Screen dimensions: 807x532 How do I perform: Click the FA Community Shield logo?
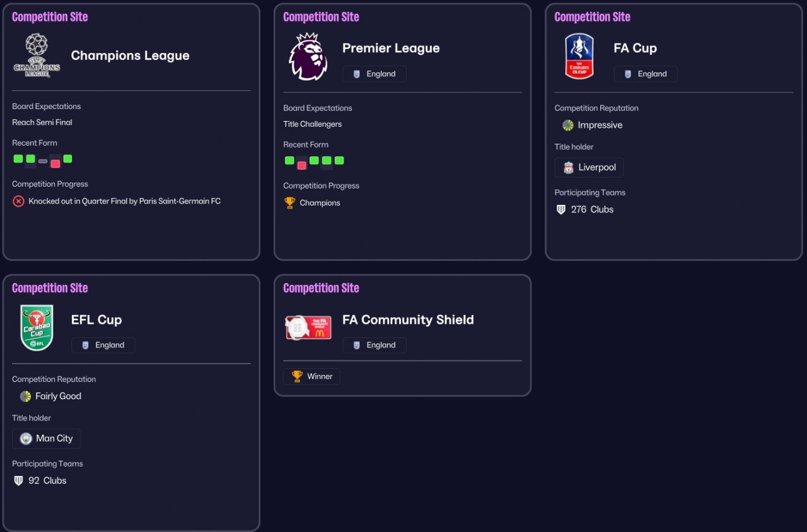pos(308,328)
